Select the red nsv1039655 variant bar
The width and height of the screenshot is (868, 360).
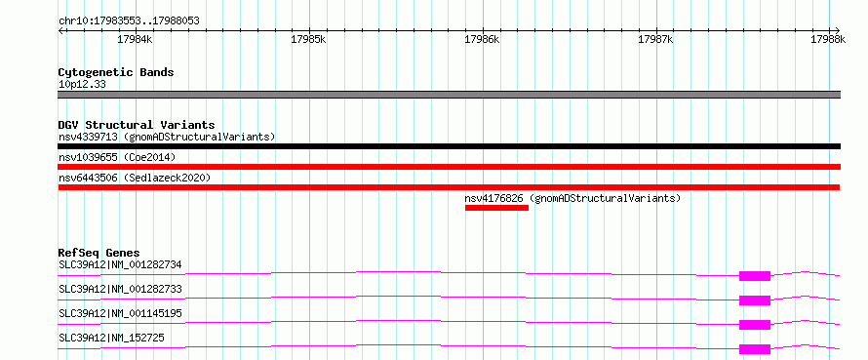coord(449,167)
